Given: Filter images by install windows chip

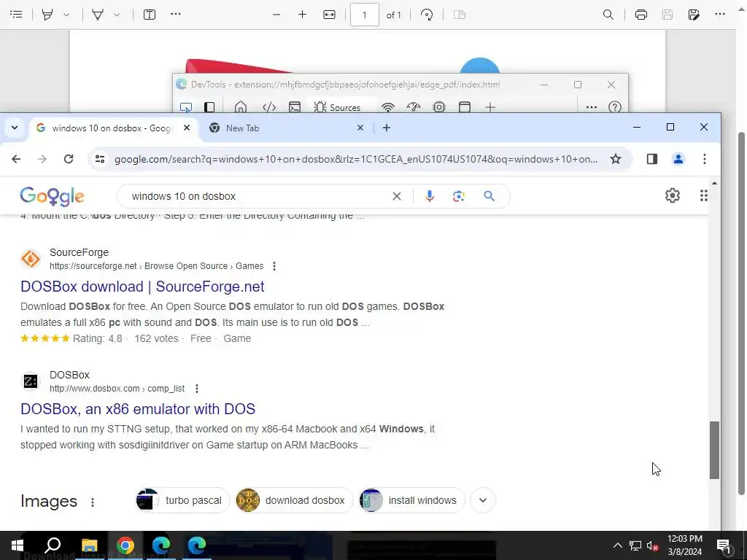Looking at the screenshot, I should click(411, 500).
